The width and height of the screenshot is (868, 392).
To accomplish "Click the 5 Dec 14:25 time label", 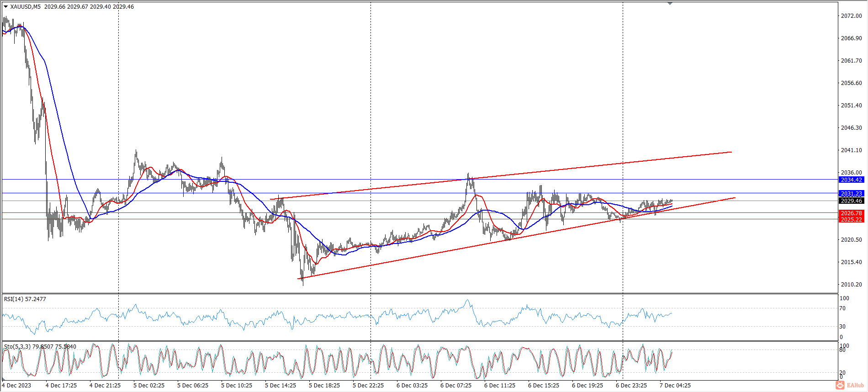I will 281,386.
